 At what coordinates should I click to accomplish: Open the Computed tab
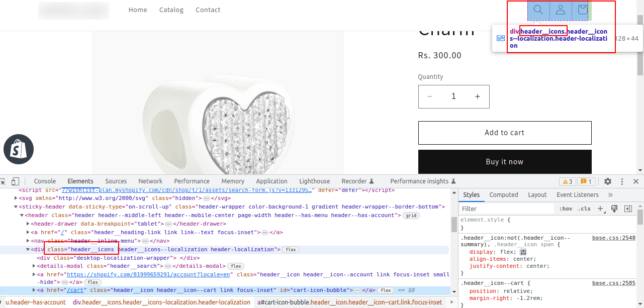click(503, 195)
